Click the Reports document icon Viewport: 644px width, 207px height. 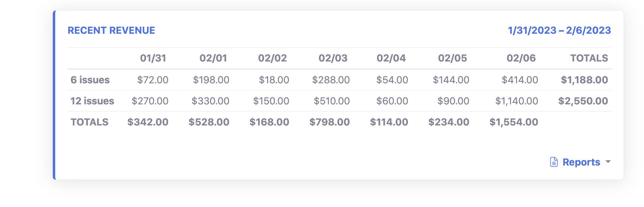click(x=554, y=162)
